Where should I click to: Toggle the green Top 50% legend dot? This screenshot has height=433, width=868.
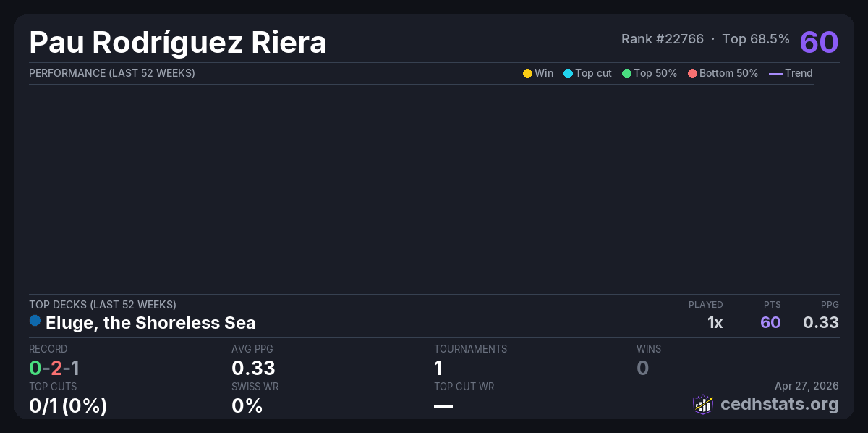[x=626, y=73]
